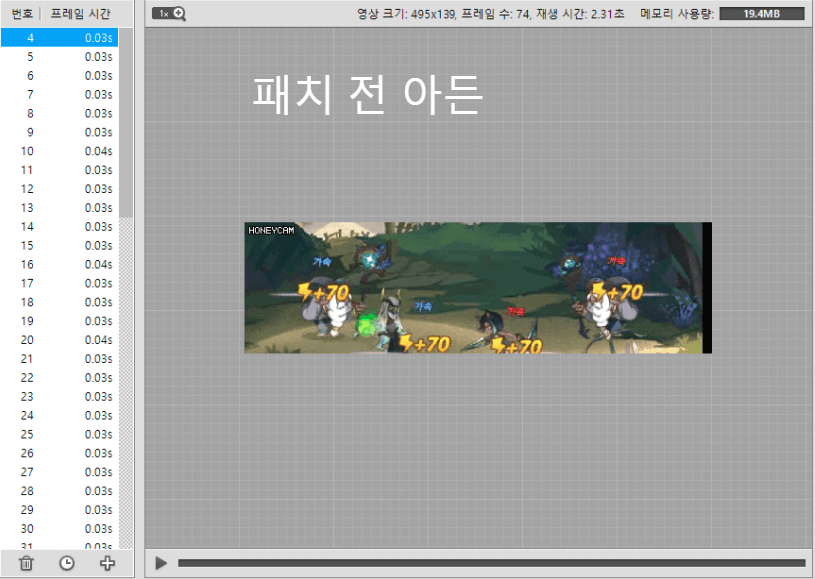Select frame 8 in the list
Image resolution: width=815 pixels, height=579 pixels.
tap(59, 113)
